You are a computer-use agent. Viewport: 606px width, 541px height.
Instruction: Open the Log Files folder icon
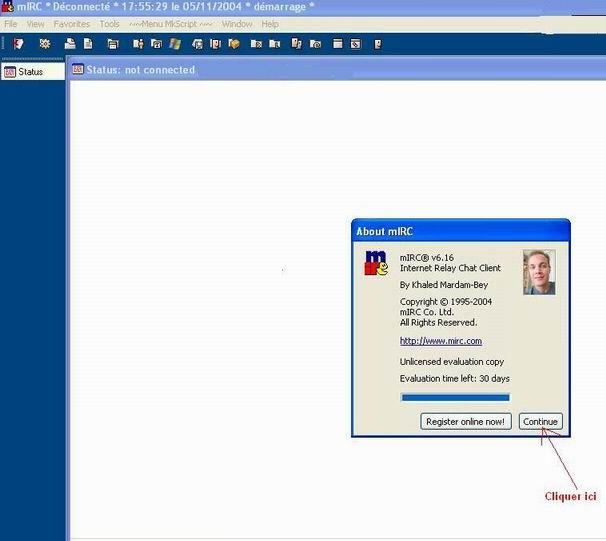274,44
